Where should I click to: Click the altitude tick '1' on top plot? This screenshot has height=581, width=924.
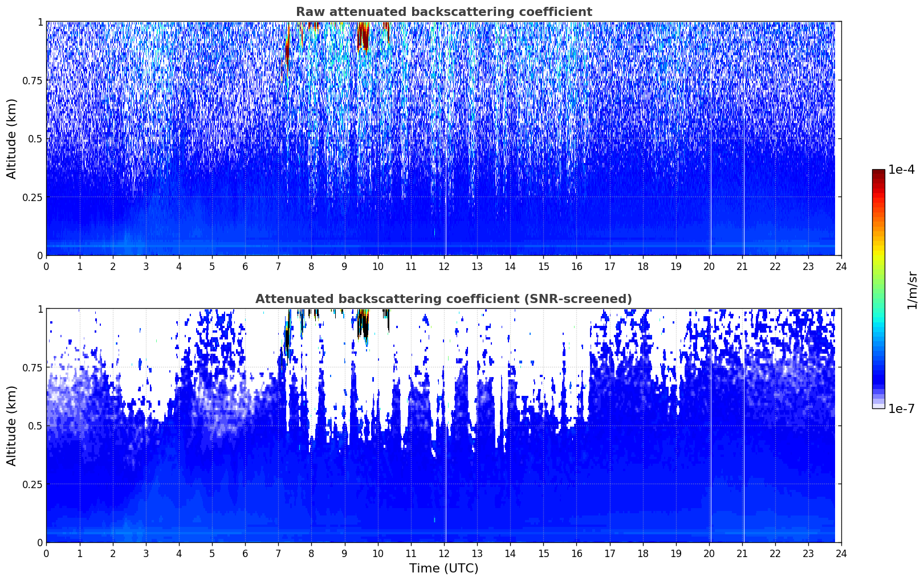coord(40,22)
